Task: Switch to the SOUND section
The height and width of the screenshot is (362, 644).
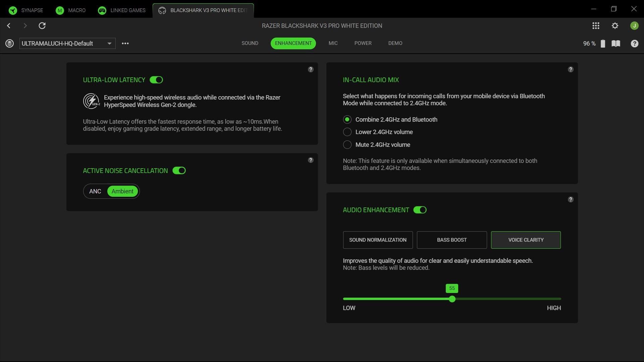Action: (x=250, y=43)
